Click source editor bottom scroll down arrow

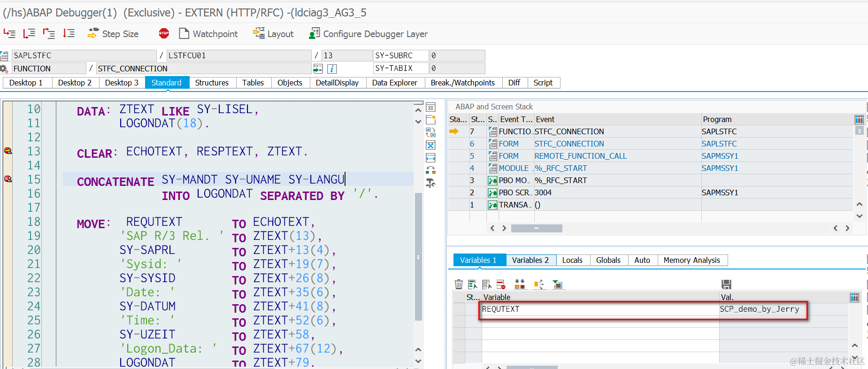click(418, 361)
